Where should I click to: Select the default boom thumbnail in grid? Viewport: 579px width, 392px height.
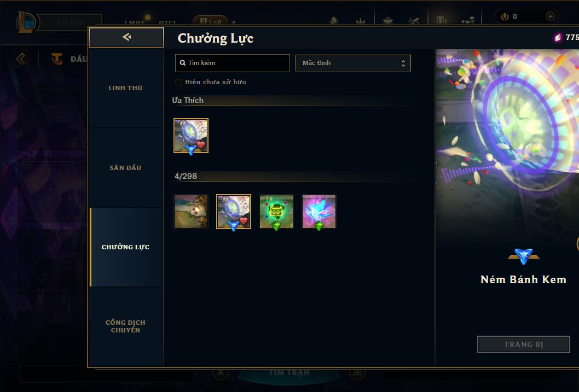(x=191, y=212)
